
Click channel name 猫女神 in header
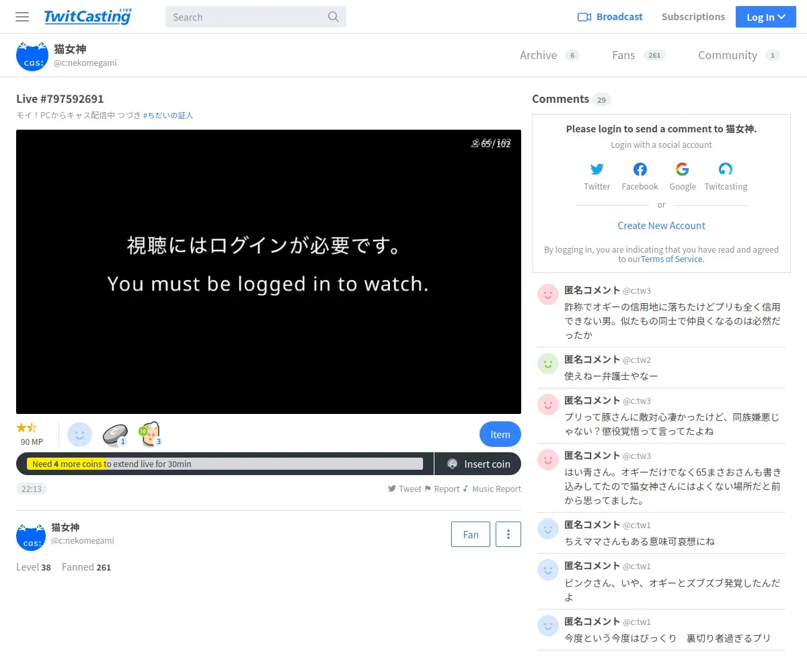click(70, 49)
